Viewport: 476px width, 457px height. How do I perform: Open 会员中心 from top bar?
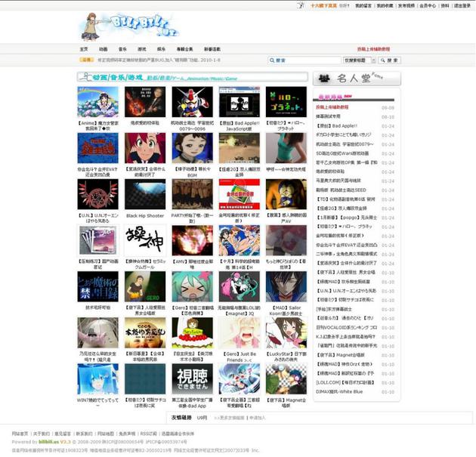point(427,5)
